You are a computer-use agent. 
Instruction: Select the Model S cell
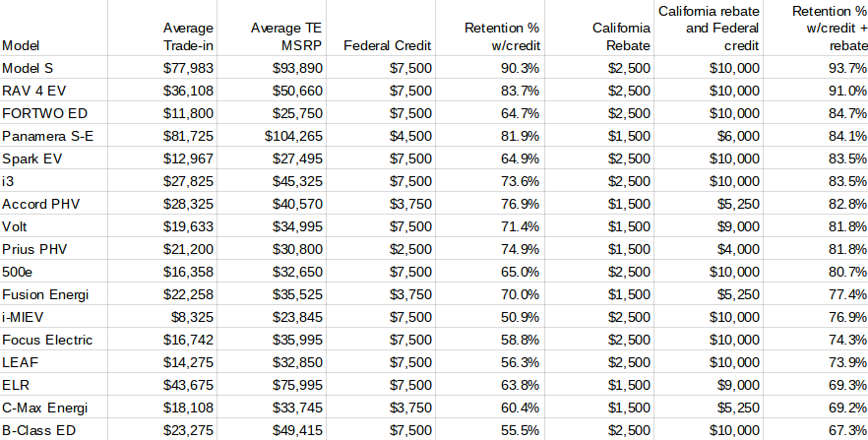pyautogui.click(x=54, y=68)
